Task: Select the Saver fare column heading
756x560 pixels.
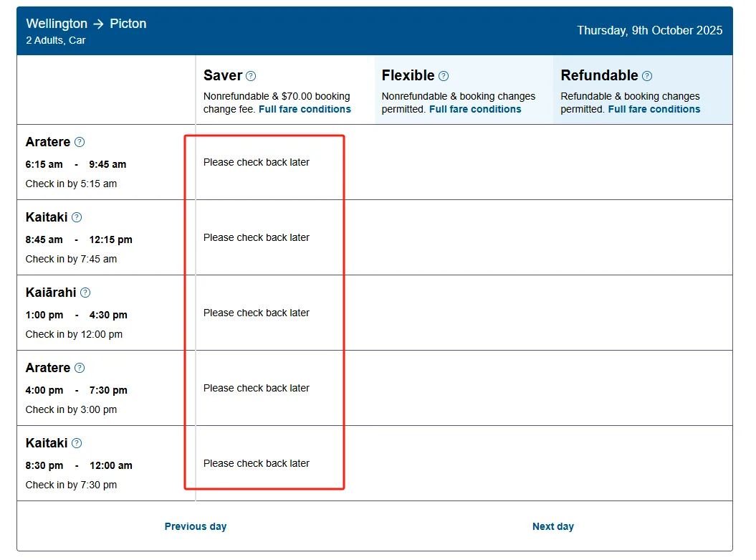Action: (x=223, y=75)
